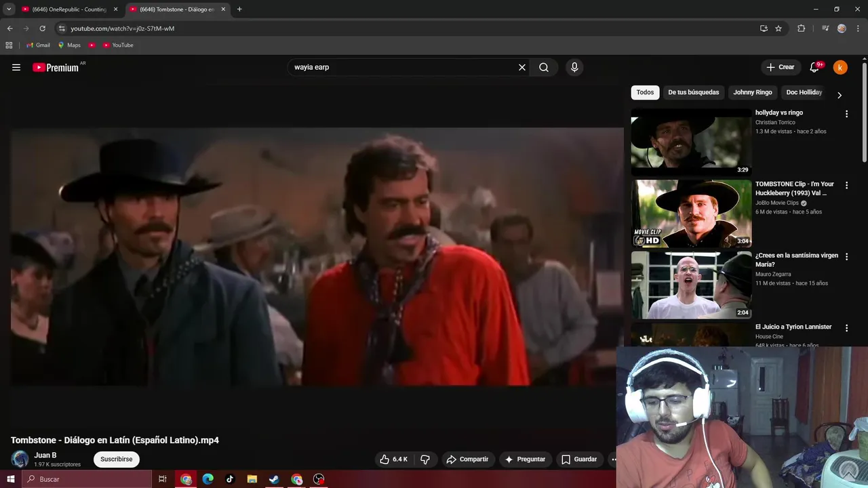The height and width of the screenshot is (488, 868).
Task: Bookmark this page with the star
Action: coord(778,28)
